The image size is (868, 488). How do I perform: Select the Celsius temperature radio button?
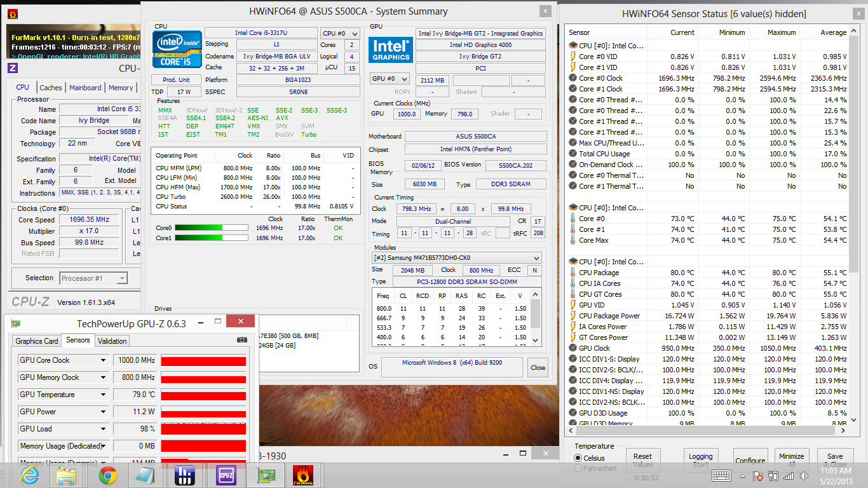pos(578,458)
